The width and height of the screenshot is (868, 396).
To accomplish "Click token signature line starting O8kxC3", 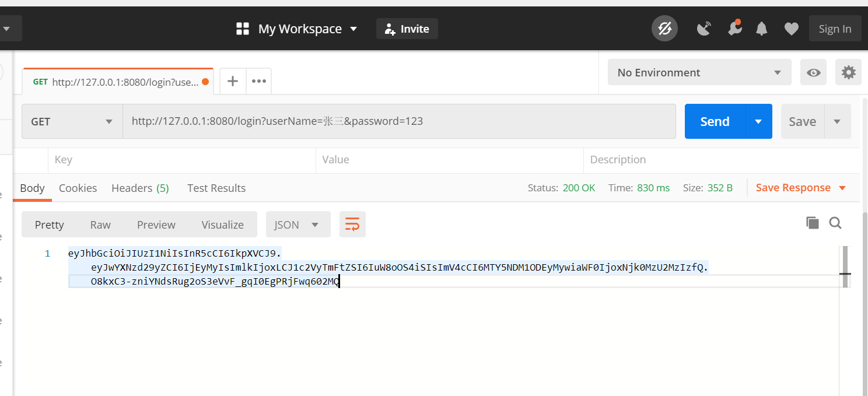I will tap(215, 281).
